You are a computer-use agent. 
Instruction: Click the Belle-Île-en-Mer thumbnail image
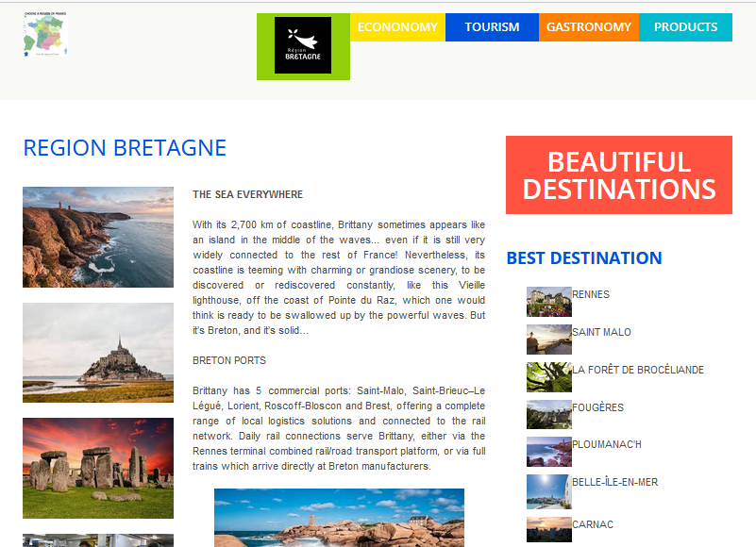coord(549,489)
